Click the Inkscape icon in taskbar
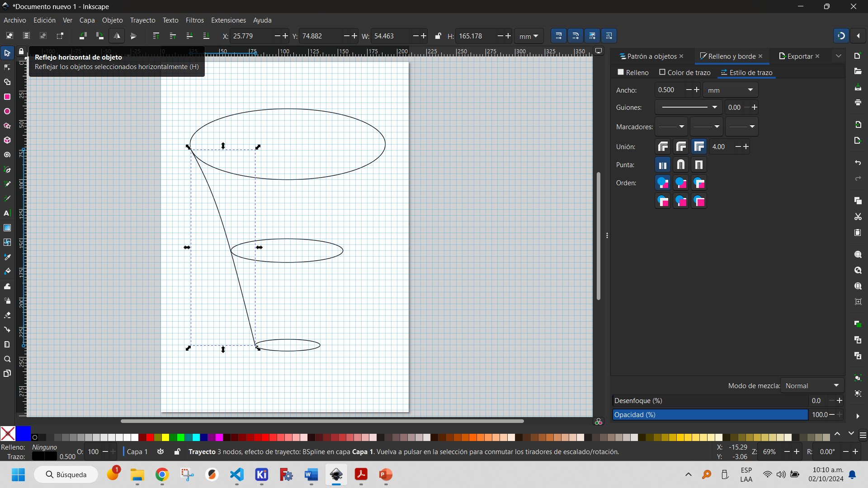Screen dimensions: 868x488 pyautogui.click(x=335, y=474)
